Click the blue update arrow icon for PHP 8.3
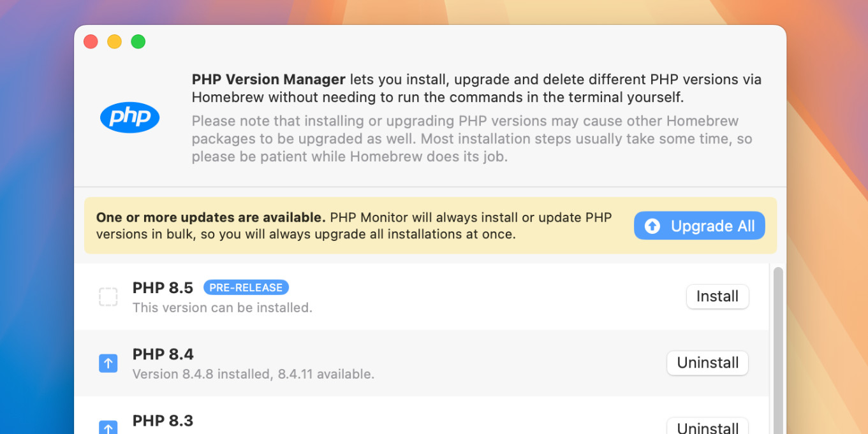The height and width of the screenshot is (434, 868). coord(108,428)
